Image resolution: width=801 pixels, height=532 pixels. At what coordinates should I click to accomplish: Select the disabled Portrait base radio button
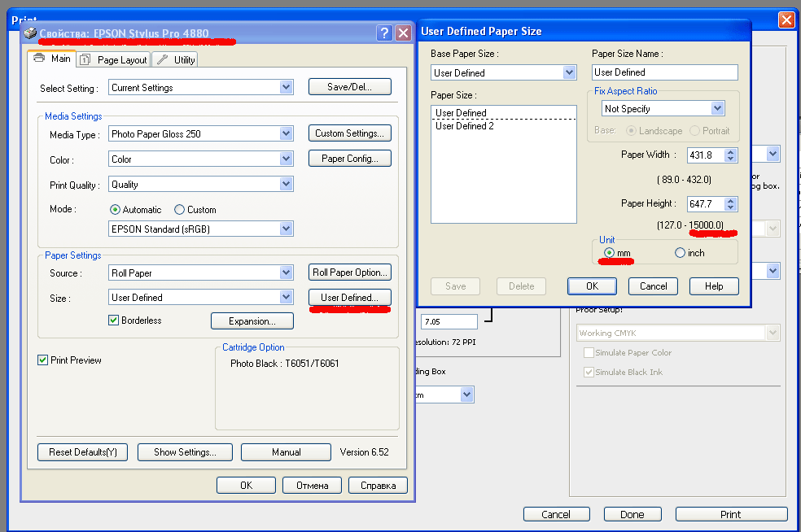tap(694, 131)
